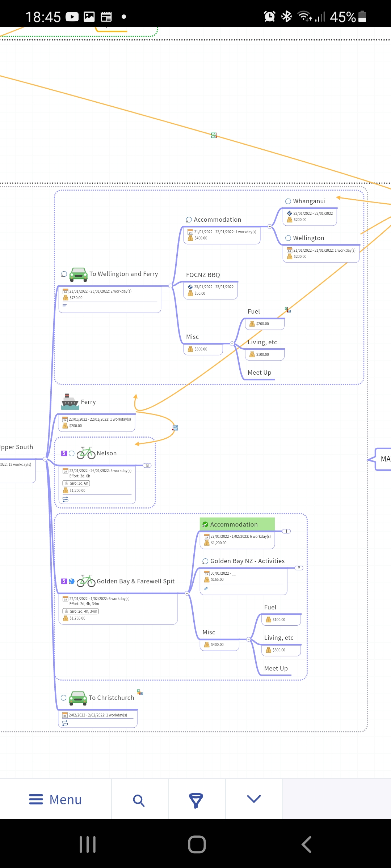The width and height of the screenshot is (391, 868).
Task: Tap the green car icon for To Christchurch
Action: pos(78,698)
